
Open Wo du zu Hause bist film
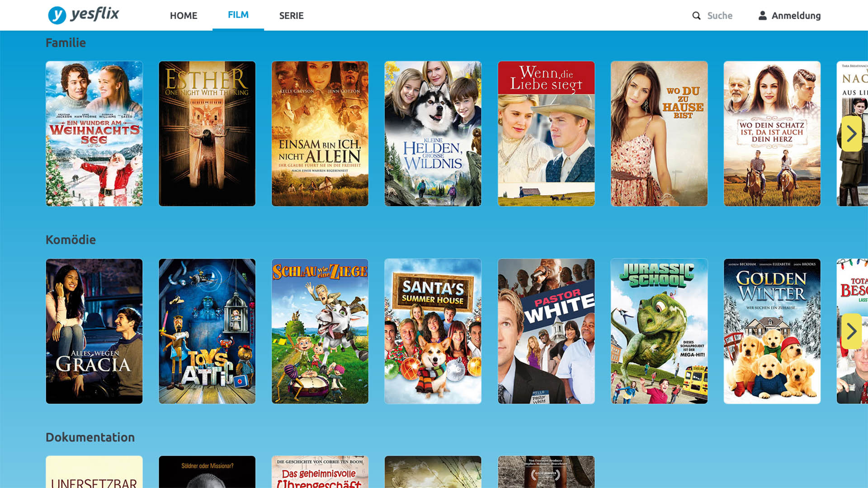[x=659, y=134]
